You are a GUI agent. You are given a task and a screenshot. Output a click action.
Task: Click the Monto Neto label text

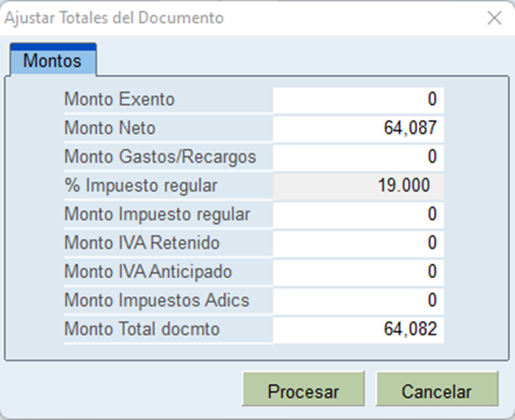[x=109, y=128]
